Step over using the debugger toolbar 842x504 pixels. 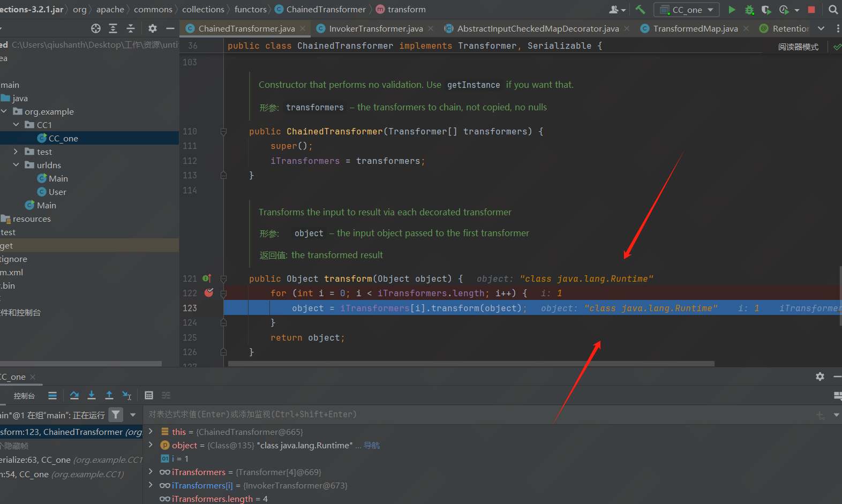click(x=74, y=395)
